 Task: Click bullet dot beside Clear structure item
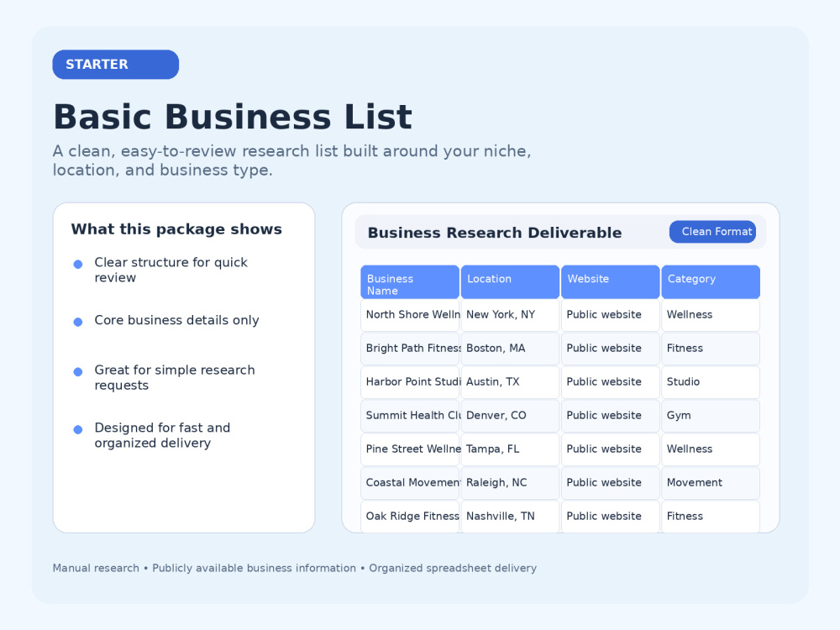click(77, 264)
